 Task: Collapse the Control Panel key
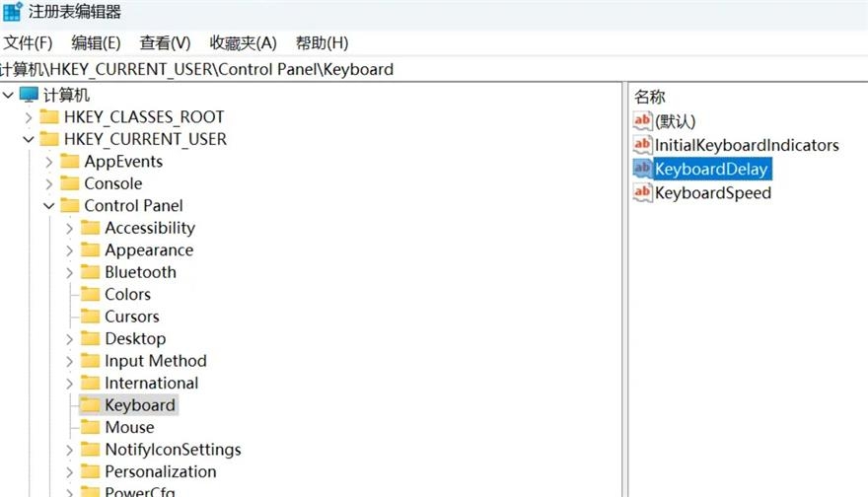tap(48, 206)
